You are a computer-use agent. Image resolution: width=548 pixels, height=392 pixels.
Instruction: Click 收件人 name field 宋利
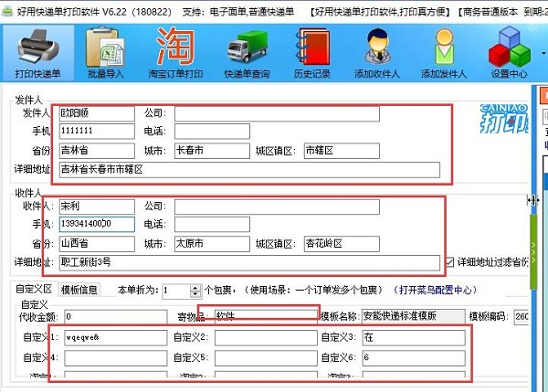[97, 207]
